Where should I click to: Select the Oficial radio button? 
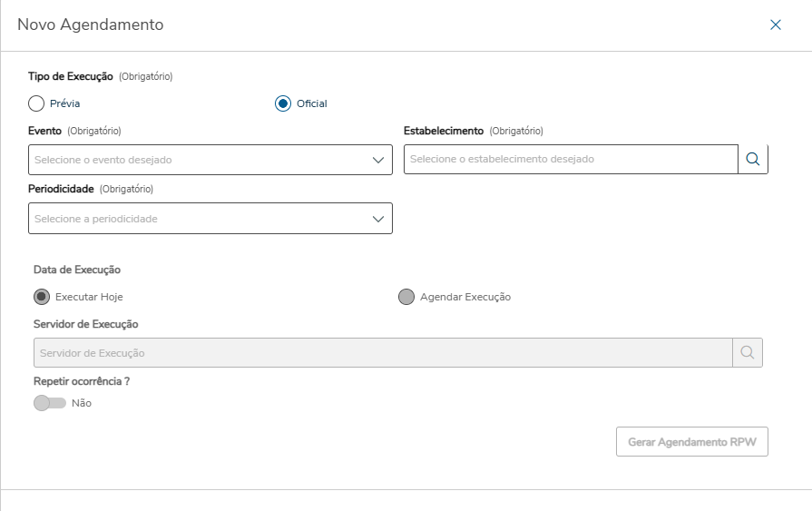[x=283, y=103]
